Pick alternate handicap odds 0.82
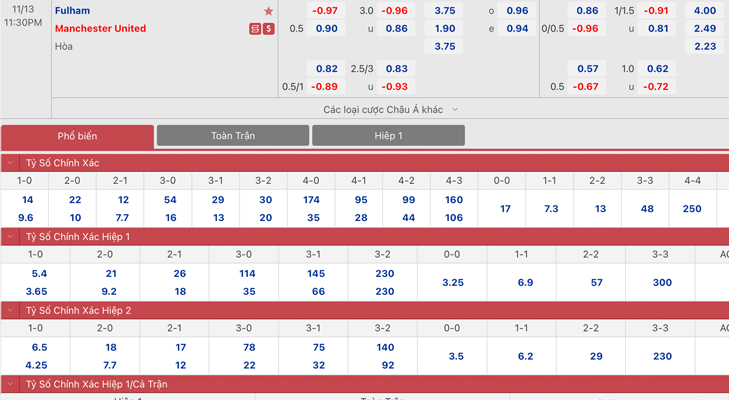Screen dimensions: 729x400 click(325, 69)
